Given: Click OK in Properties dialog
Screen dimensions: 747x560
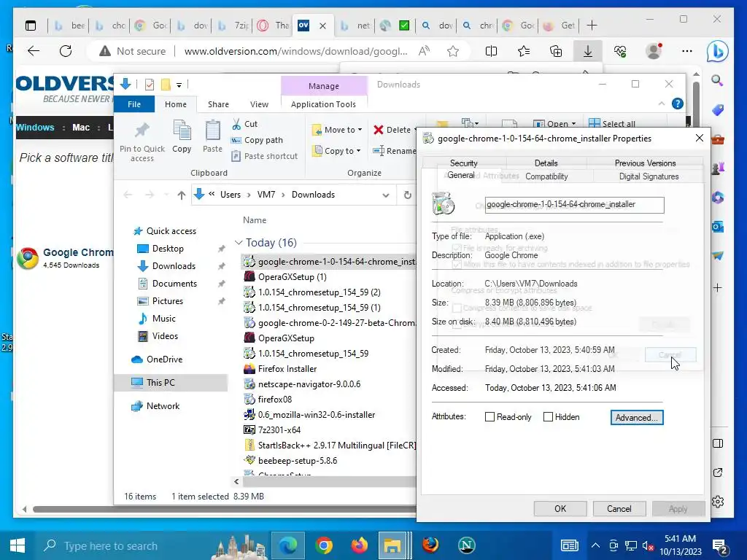Looking at the screenshot, I should [560, 508].
